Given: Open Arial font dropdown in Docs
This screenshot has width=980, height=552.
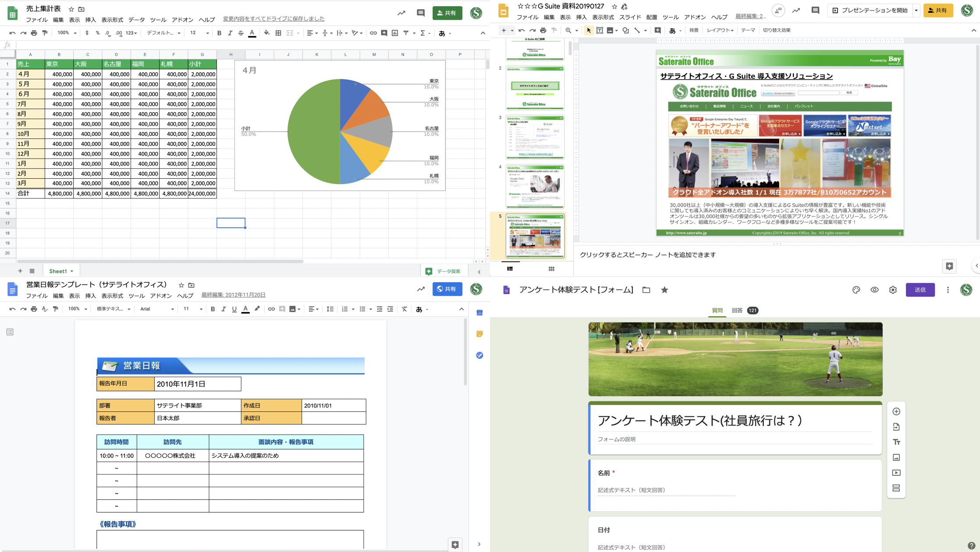Looking at the screenshot, I should click(157, 309).
